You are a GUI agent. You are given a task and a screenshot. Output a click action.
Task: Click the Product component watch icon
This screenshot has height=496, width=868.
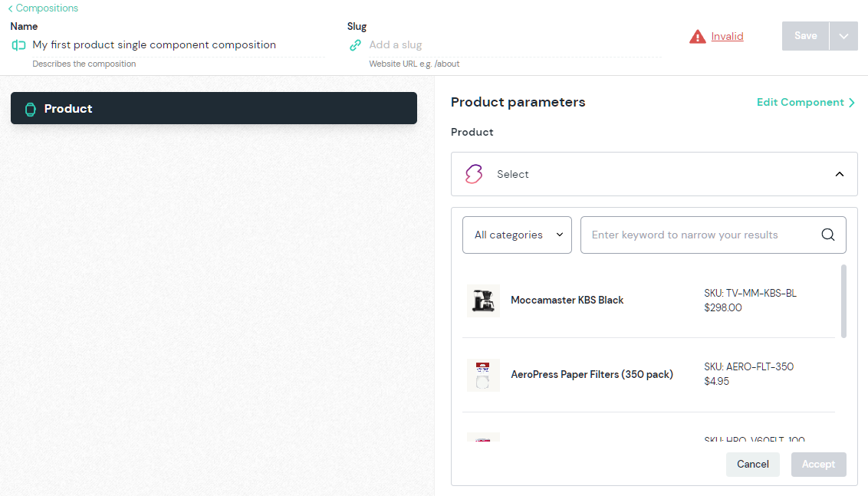31,109
